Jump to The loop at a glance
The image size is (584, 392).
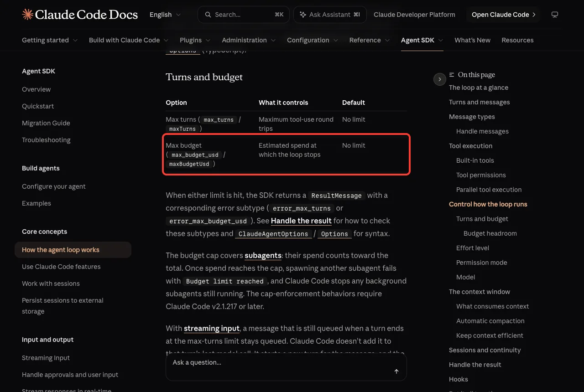(x=479, y=88)
